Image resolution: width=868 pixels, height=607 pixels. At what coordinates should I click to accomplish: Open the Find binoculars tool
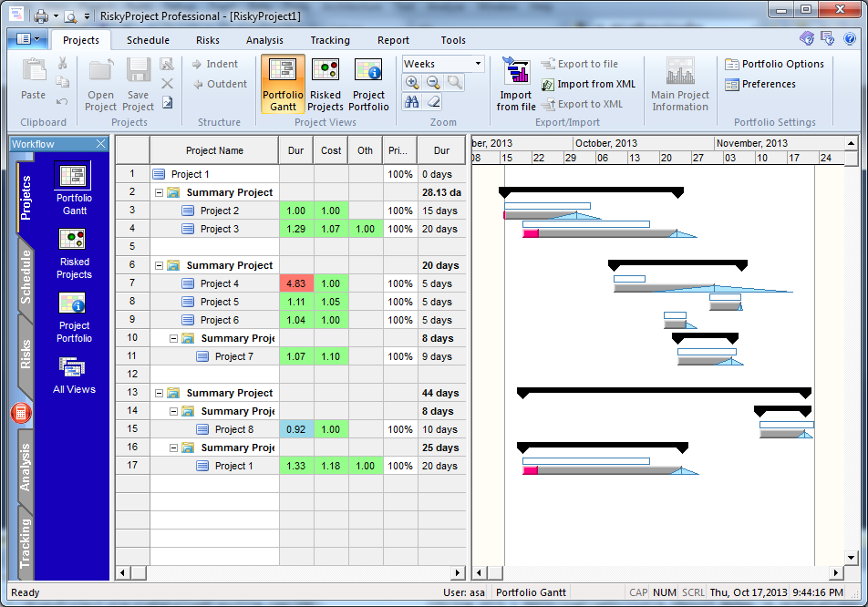coord(412,101)
